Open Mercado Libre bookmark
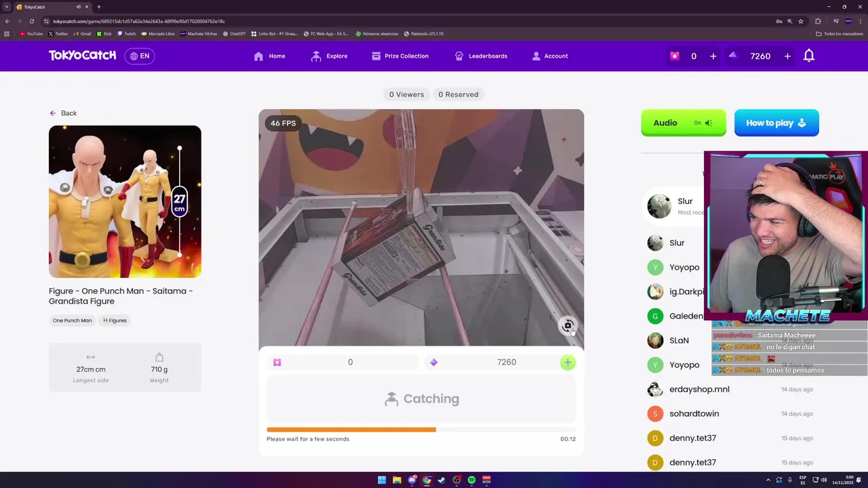 (x=158, y=33)
